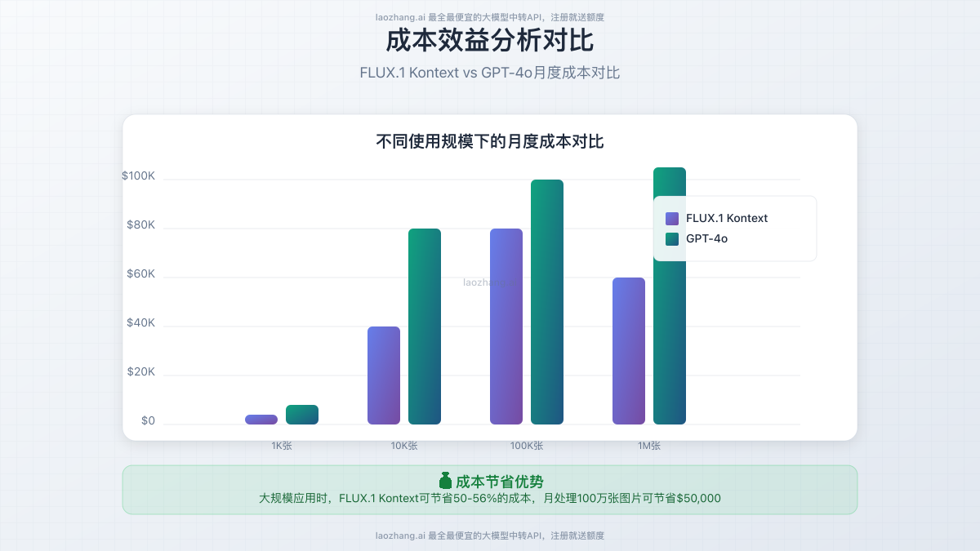Click the purple FLUX bar for 100K张
The width and height of the screenshot is (980, 551).
point(506,327)
